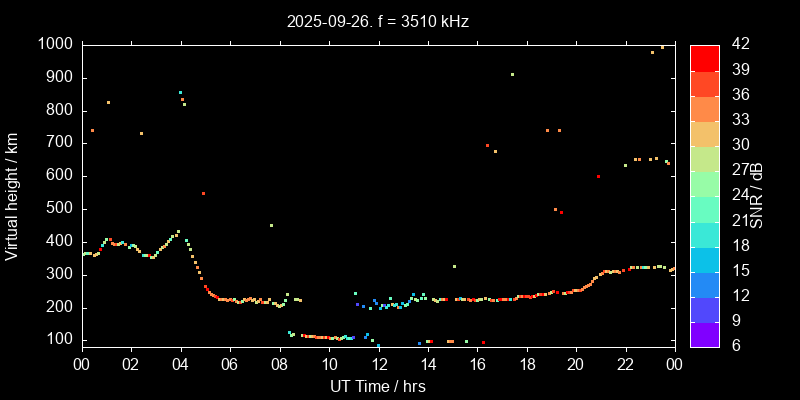This screenshot has width=800, height=400.
Task: Click the 100 tick label on height axis
Action: 58,340
